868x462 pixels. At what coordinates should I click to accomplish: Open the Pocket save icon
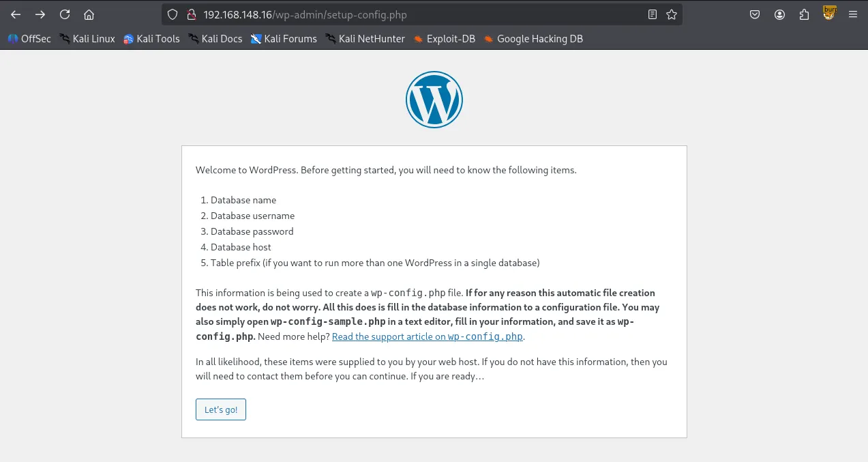(755, 14)
